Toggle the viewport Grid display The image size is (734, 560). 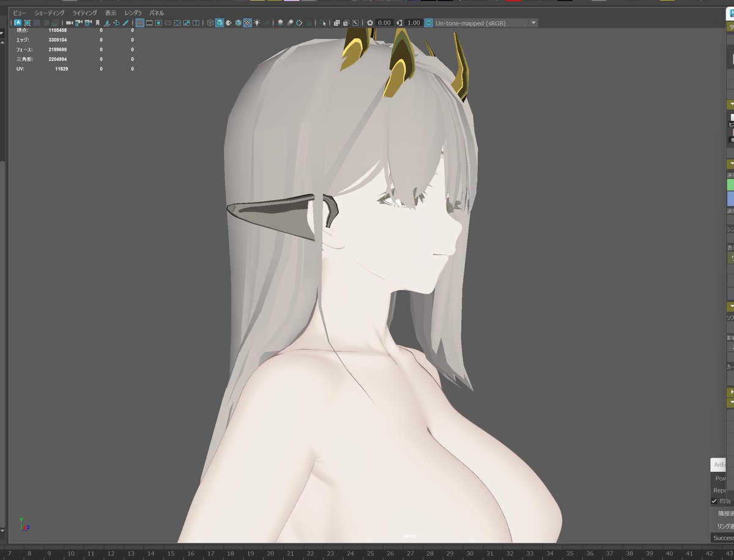[x=139, y=23]
